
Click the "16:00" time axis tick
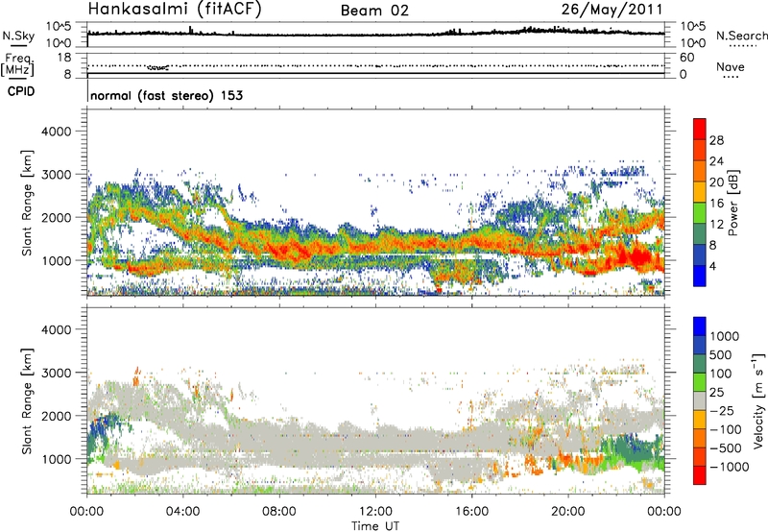click(471, 512)
